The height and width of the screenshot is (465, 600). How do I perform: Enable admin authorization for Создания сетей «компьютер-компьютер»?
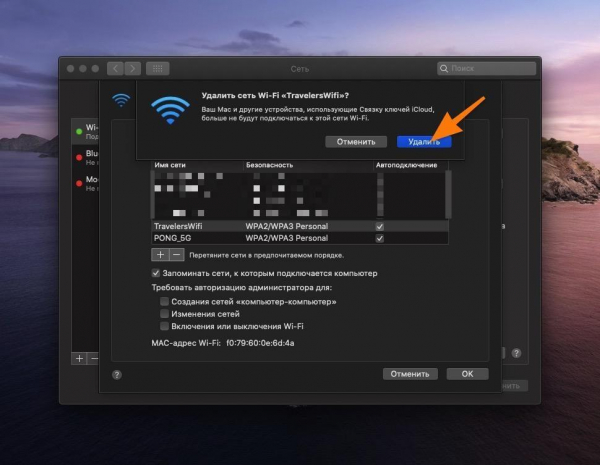[x=164, y=302]
